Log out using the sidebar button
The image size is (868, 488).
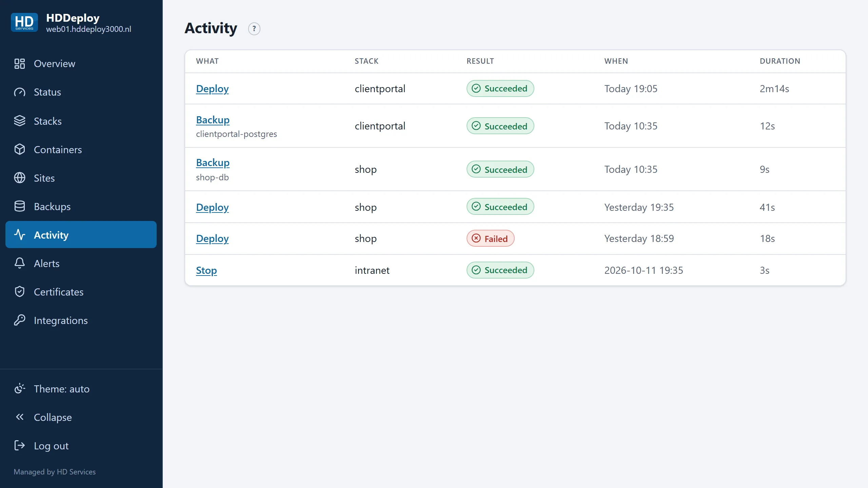pyautogui.click(x=81, y=446)
